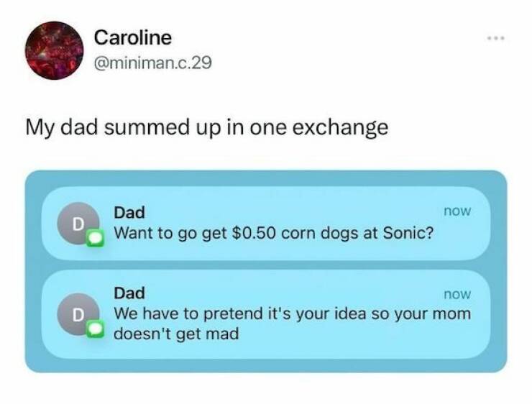Open the Caroline display name link
Image resolution: width=532 pixels, height=404 pixels.
(x=133, y=37)
